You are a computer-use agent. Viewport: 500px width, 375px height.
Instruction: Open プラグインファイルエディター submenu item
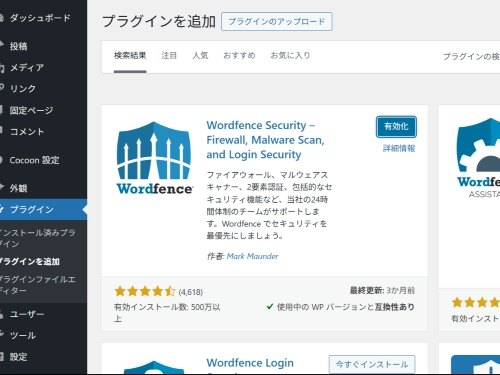37,285
